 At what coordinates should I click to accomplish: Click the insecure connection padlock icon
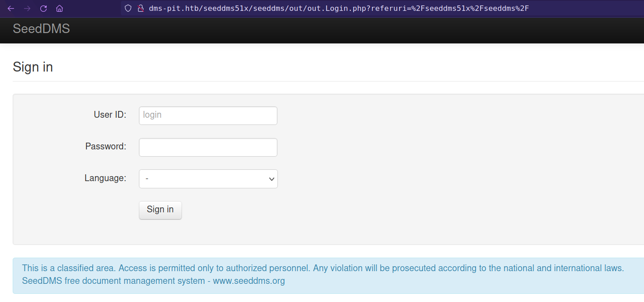click(x=140, y=8)
